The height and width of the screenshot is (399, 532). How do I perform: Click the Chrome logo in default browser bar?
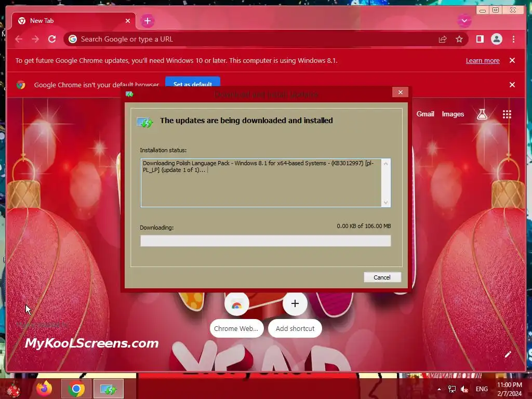point(21,85)
